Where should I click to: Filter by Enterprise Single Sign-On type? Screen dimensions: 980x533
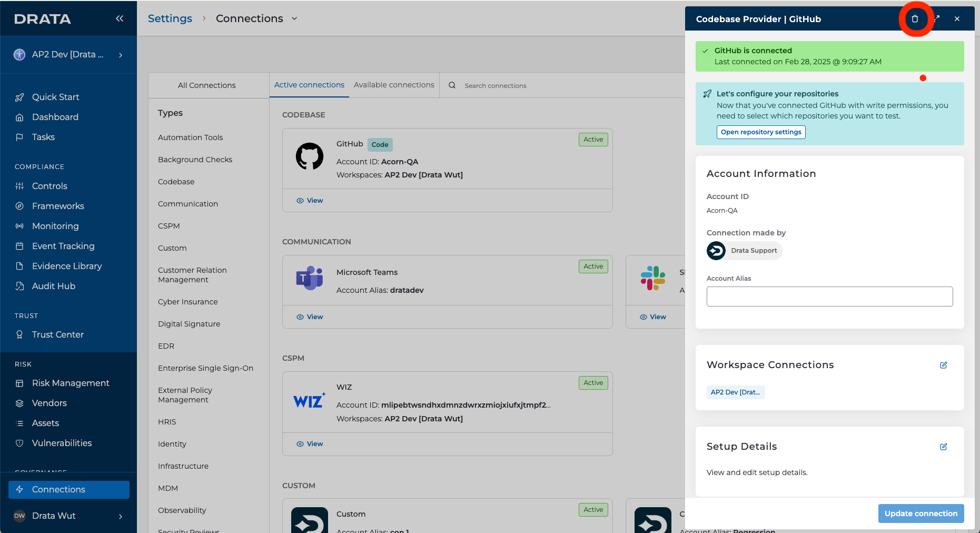point(206,368)
